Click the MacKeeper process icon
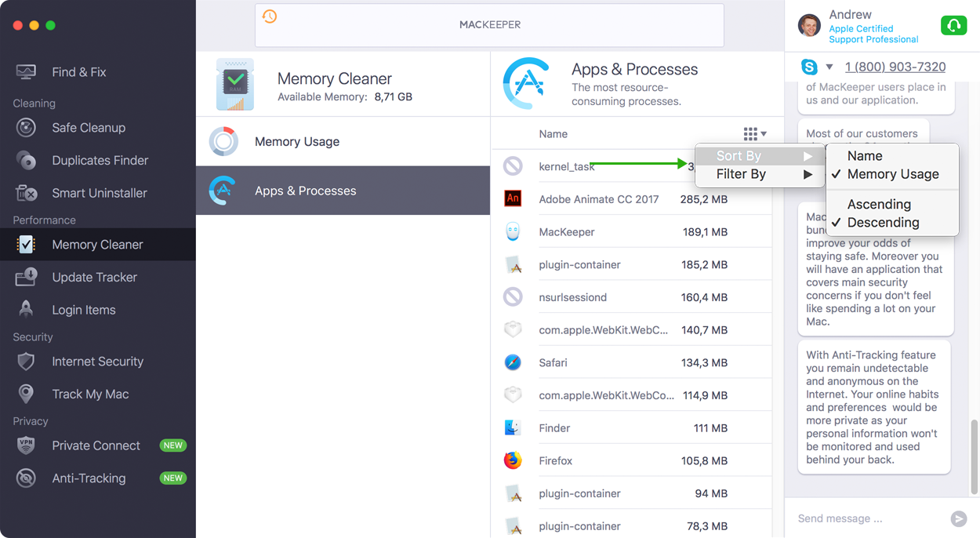 pyautogui.click(x=513, y=232)
